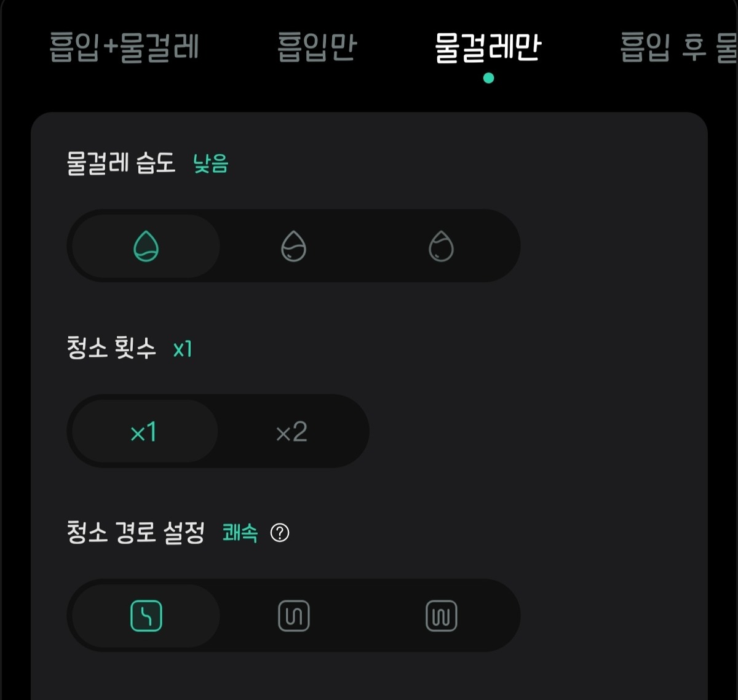
Task: Select the 물걸레만 tab
Action: click(x=488, y=47)
